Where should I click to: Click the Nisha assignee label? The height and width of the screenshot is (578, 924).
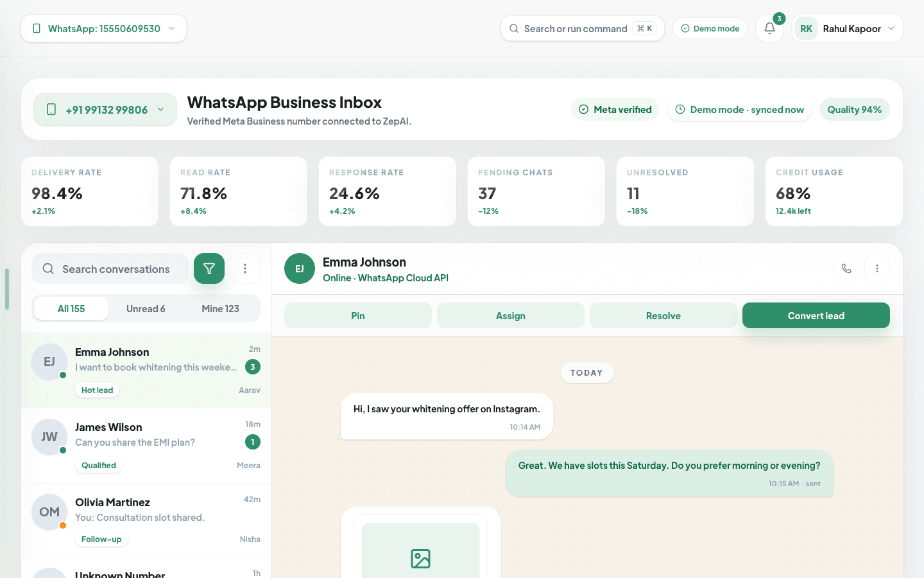point(250,539)
